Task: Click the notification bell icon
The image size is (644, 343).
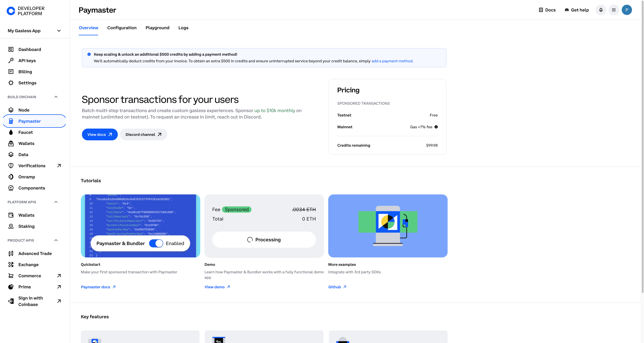Action: (x=601, y=10)
